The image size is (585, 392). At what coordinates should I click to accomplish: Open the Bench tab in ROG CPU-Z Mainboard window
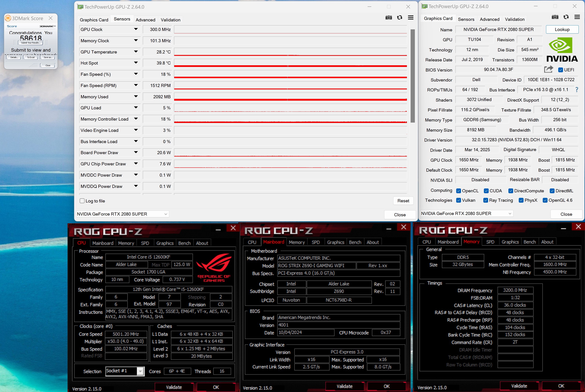[x=355, y=242]
